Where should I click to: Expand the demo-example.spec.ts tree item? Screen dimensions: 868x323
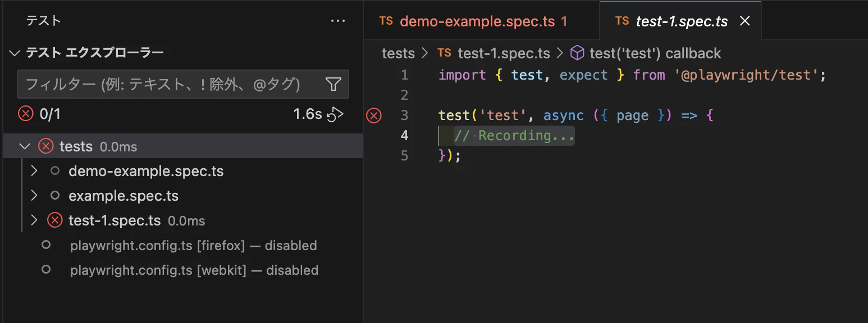point(34,171)
